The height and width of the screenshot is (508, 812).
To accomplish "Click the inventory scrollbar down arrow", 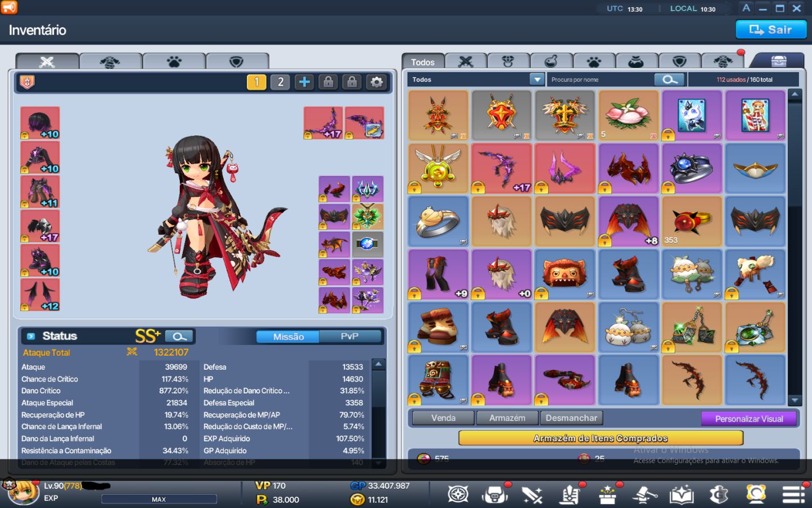I will coord(795,400).
